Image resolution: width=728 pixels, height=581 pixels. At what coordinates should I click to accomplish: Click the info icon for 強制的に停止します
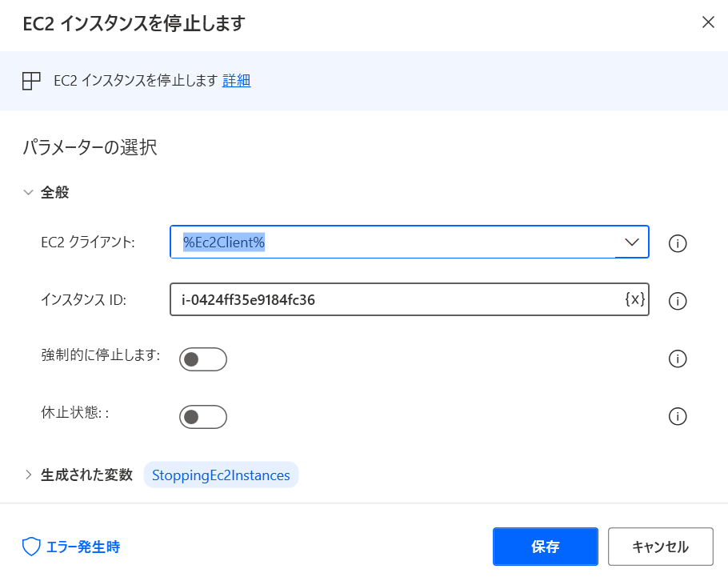(x=678, y=359)
